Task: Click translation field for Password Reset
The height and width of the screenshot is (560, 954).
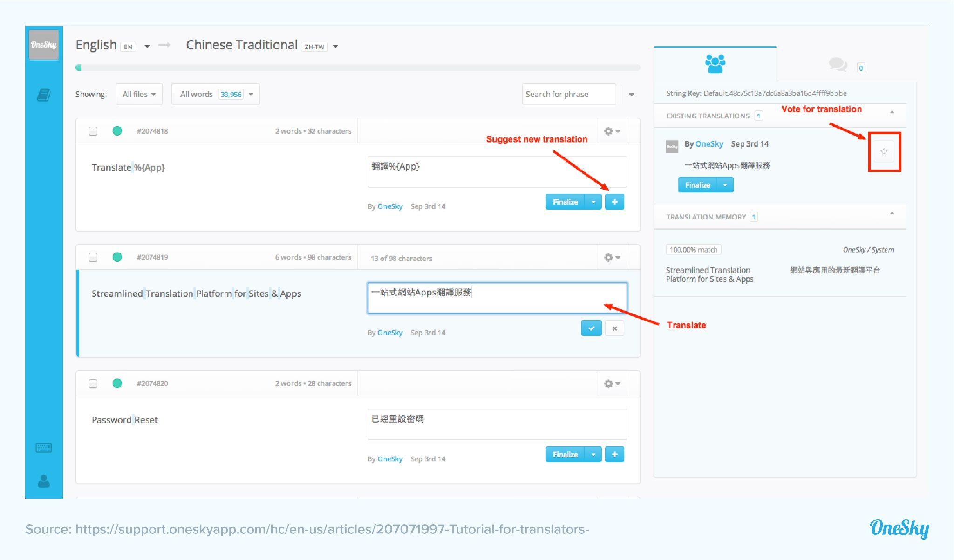Action: 497,424
